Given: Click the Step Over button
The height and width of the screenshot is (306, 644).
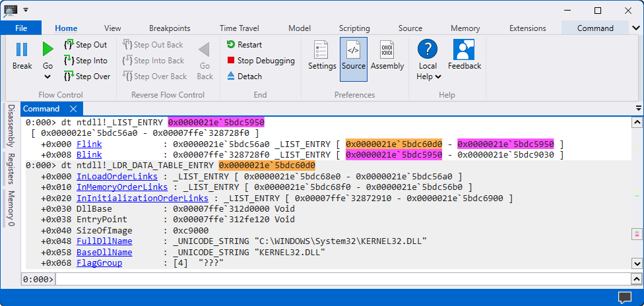Looking at the screenshot, I should (86, 76).
